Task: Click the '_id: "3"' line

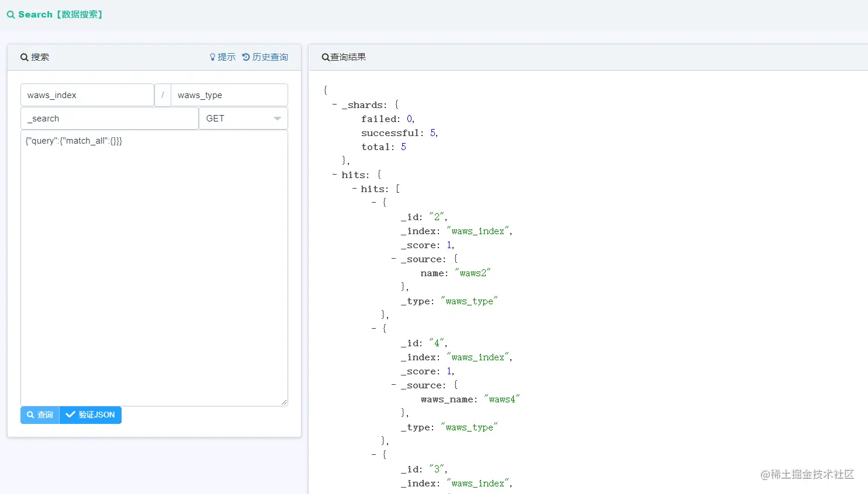Action: (x=424, y=469)
